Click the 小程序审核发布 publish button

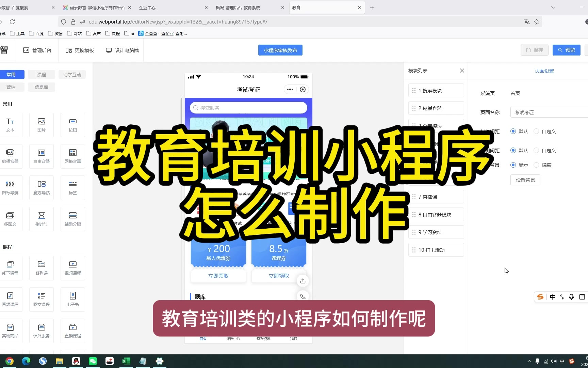280,50
